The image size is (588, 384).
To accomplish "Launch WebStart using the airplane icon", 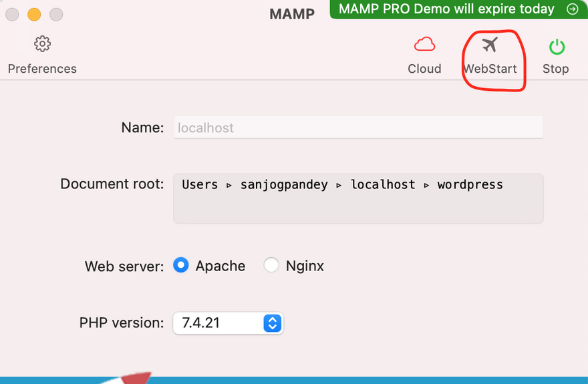I will click(x=490, y=45).
